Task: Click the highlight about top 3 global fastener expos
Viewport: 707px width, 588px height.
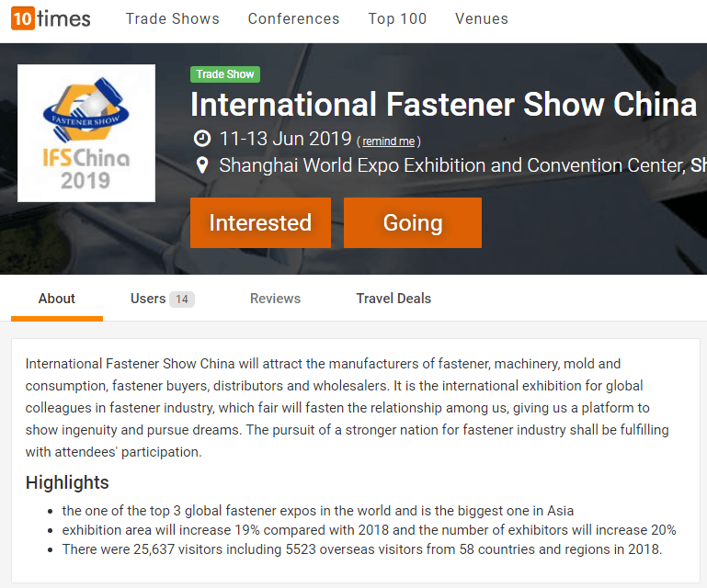Action: tap(318, 511)
